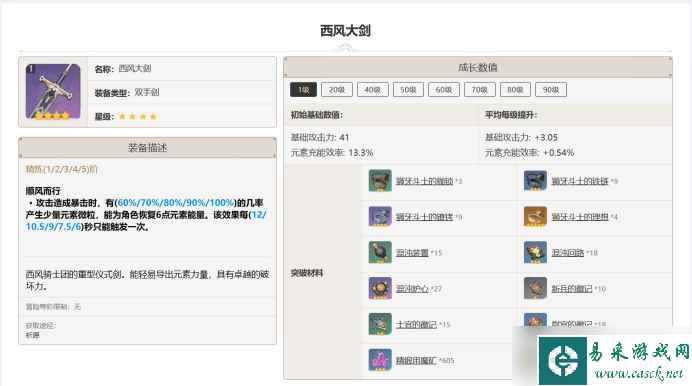The width and height of the screenshot is (692, 386).
Task: Select the 1级 level tab
Action: pyautogui.click(x=303, y=90)
